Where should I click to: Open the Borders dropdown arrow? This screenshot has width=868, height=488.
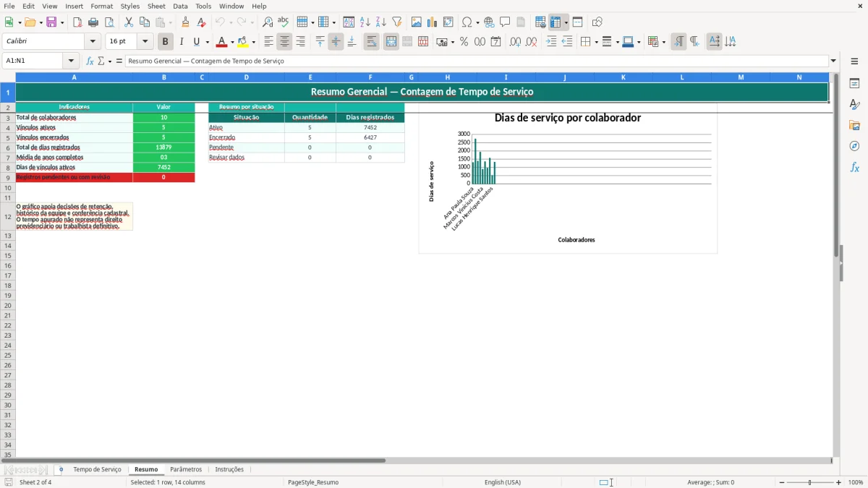(596, 42)
